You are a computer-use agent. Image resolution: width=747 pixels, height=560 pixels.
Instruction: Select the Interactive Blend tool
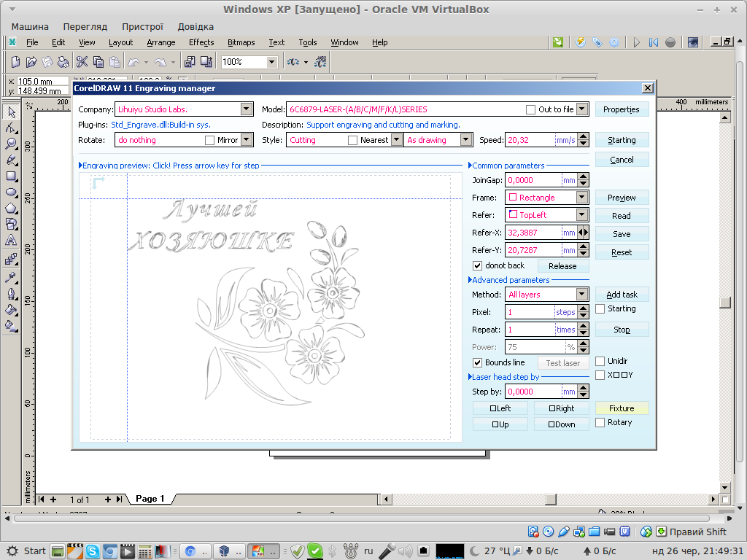(x=12, y=259)
